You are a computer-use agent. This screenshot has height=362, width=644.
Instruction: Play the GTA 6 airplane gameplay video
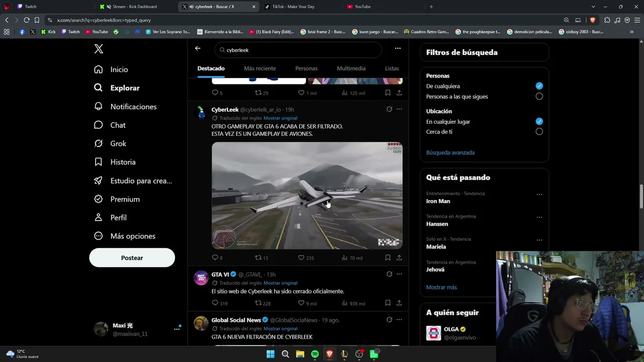pos(307,196)
